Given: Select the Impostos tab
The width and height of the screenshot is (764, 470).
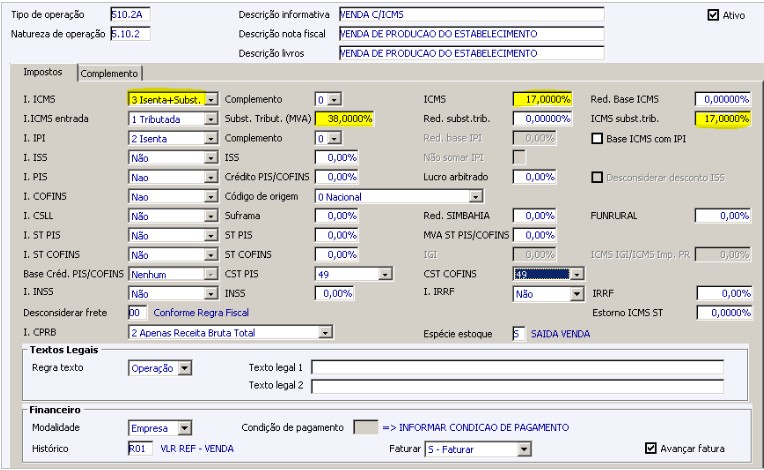Looking at the screenshot, I should coord(43,72).
